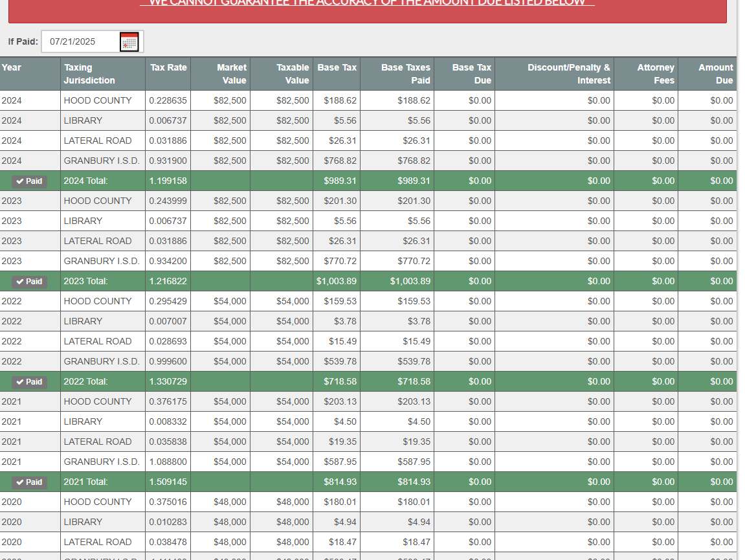Select 2024 GRANBURY I.S.D. jurisdiction cell
745x560 pixels.
pos(101,161)
